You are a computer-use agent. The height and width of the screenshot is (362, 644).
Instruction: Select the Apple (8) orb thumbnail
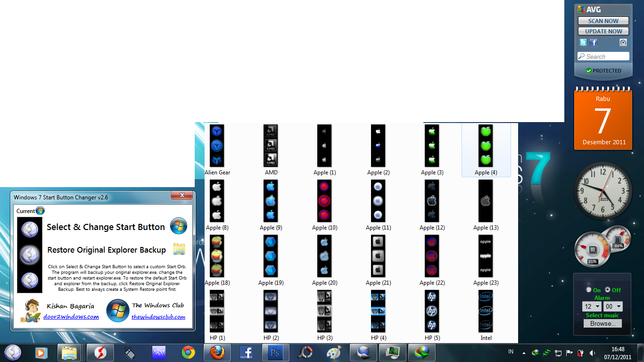tap(217, 201)
